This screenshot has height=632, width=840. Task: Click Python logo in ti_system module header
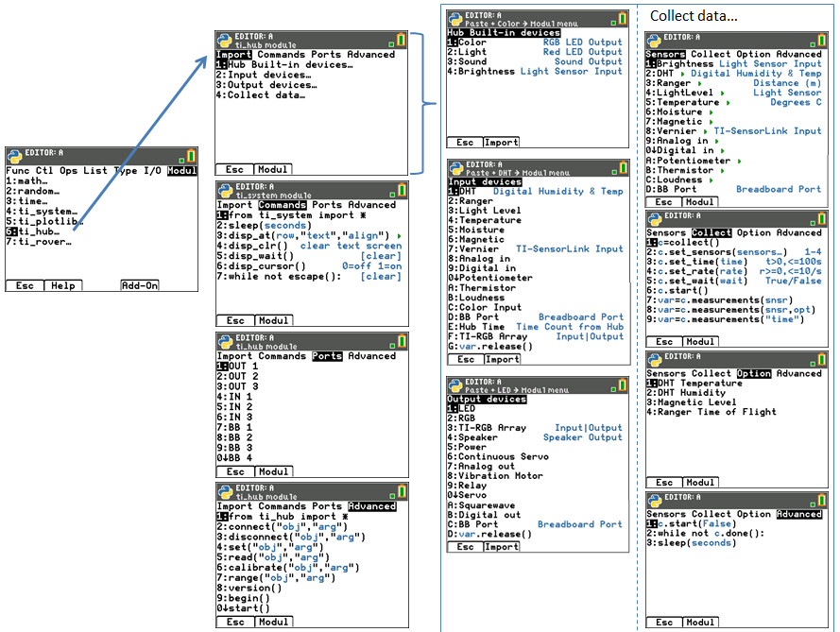click(x=225, y=191)
